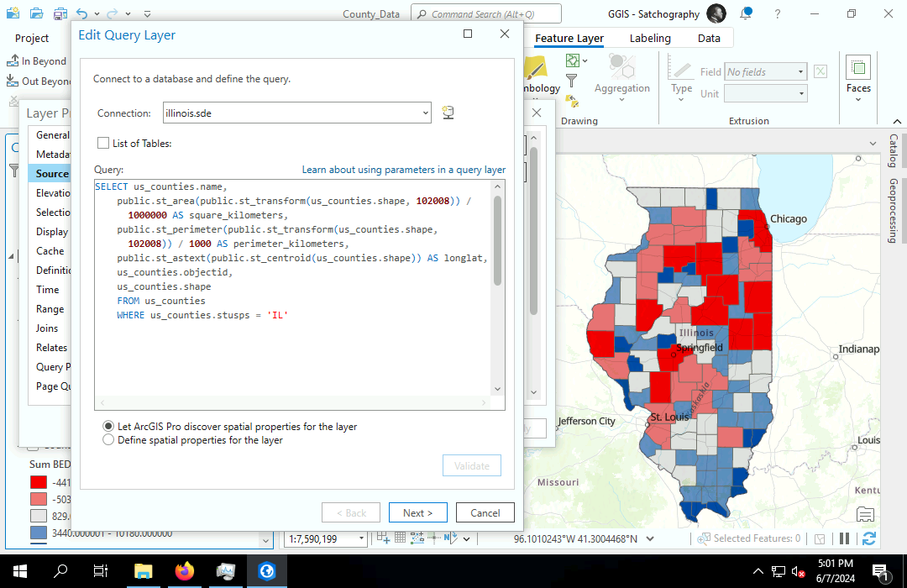Viewport: 907px width, 588px height.
Task: Open Firefox from the taskbar
Action: pyautogui.click(x=184, y=571)
